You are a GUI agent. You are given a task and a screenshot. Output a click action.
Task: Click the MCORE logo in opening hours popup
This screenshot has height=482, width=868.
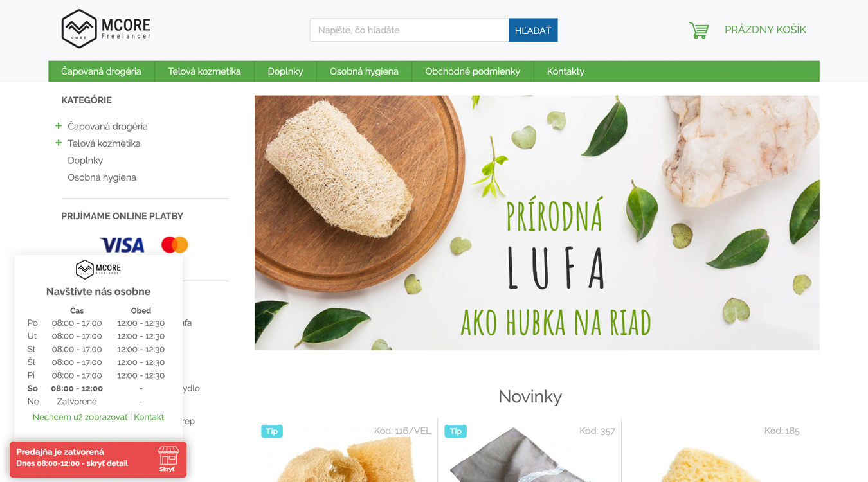pos(98,269)
